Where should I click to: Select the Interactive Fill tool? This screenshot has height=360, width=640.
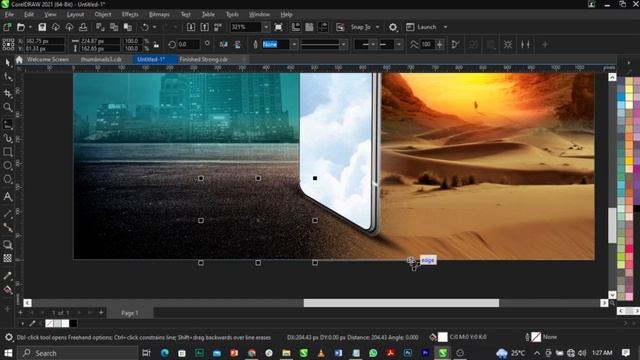[7, 290]
